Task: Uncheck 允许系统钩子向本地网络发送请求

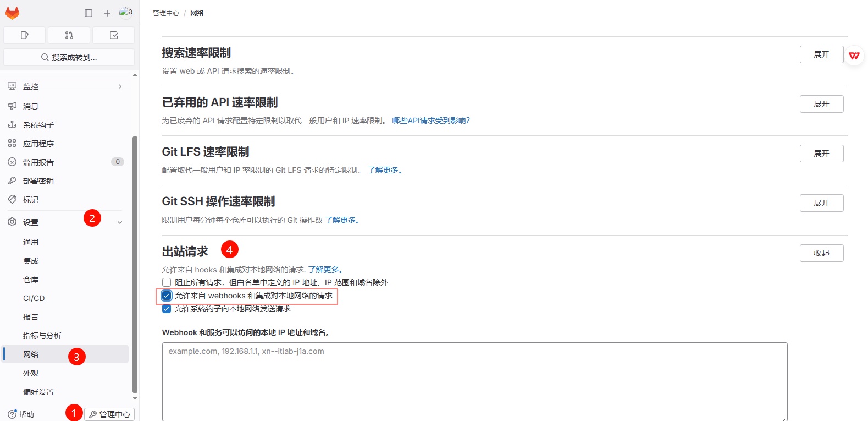Action: pyautogui.click(x=167, y=309)
